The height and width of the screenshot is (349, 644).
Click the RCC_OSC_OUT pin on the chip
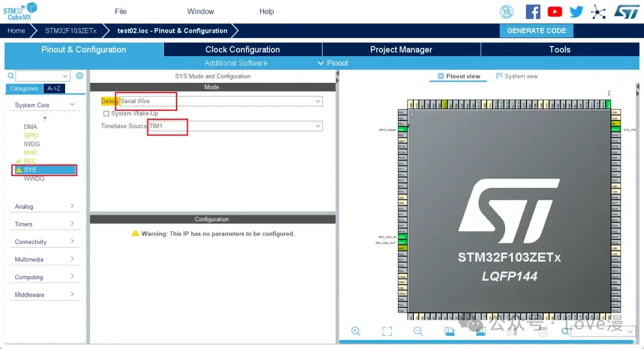point(402,243)
